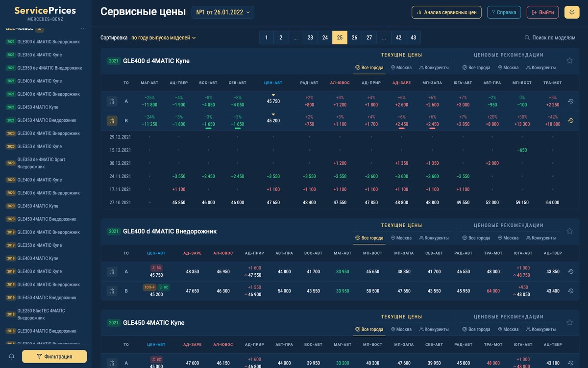The width and height of the screenshot is (588, 368).
Task: Show history for row B of GLE400 d Внедорожник
Action: [570, 291]
